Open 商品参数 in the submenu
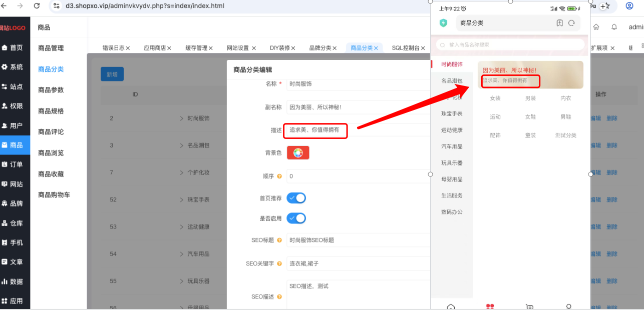644x310 pixels. (x=51, y=90)
